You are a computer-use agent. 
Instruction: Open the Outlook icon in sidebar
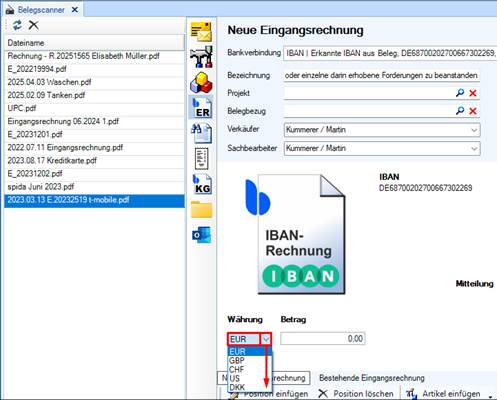(x=201, y=235)
